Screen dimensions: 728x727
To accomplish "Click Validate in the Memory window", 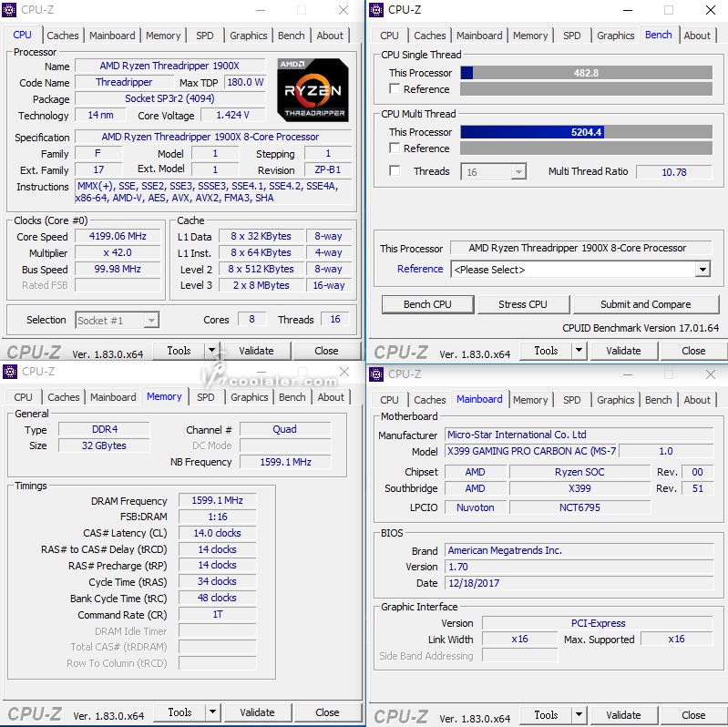I will click(257, 712).
